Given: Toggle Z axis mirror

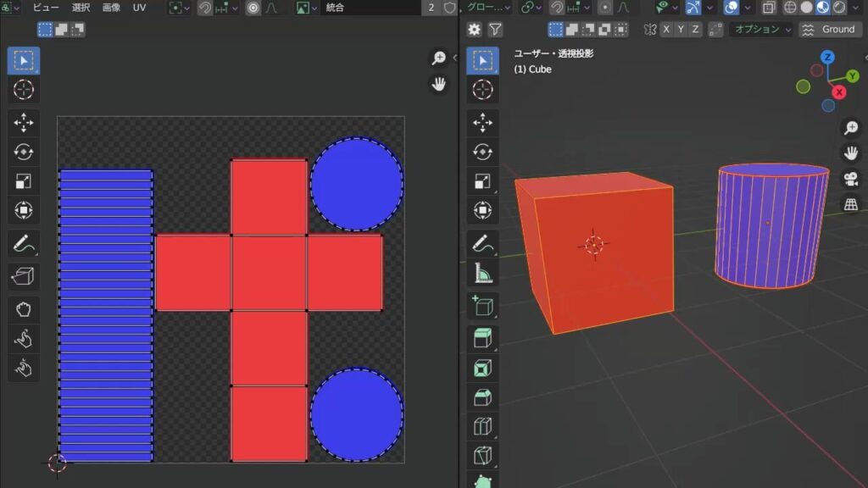Looking at the screenshot, I should click(695, 30).
